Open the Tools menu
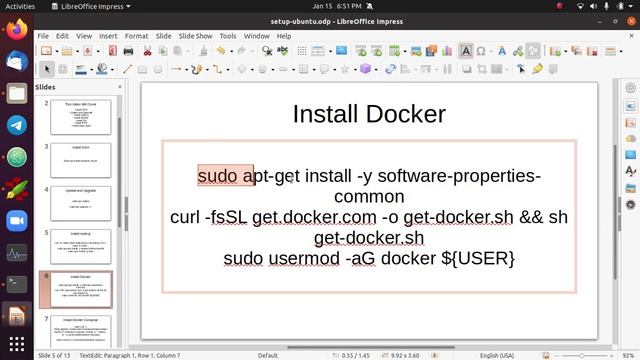 [228, 36]
